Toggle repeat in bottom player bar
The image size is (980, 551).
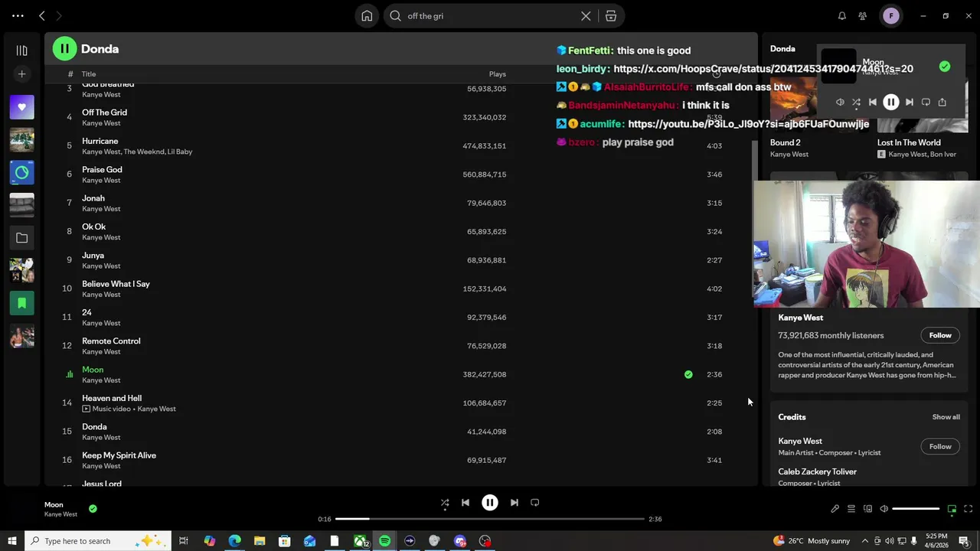pos(535,503)
